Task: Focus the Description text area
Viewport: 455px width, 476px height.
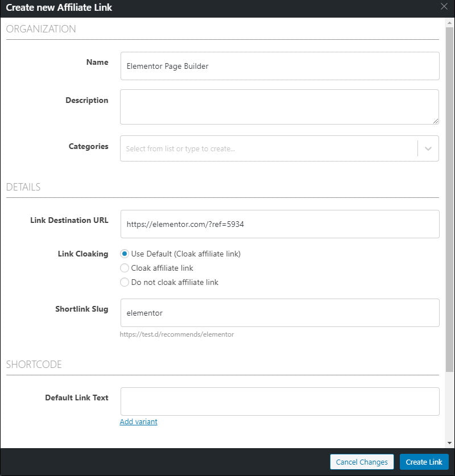Action: [280, 107]
